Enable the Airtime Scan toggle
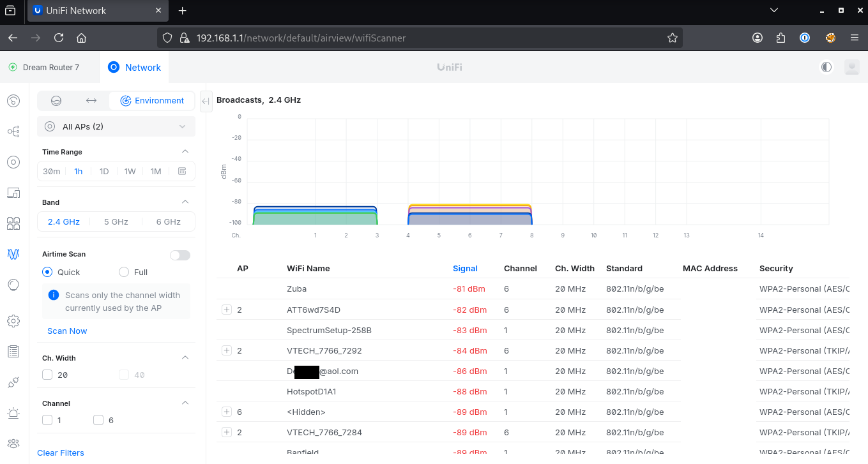This screenshot has height=464, width=868. click(x=179, y=254)
